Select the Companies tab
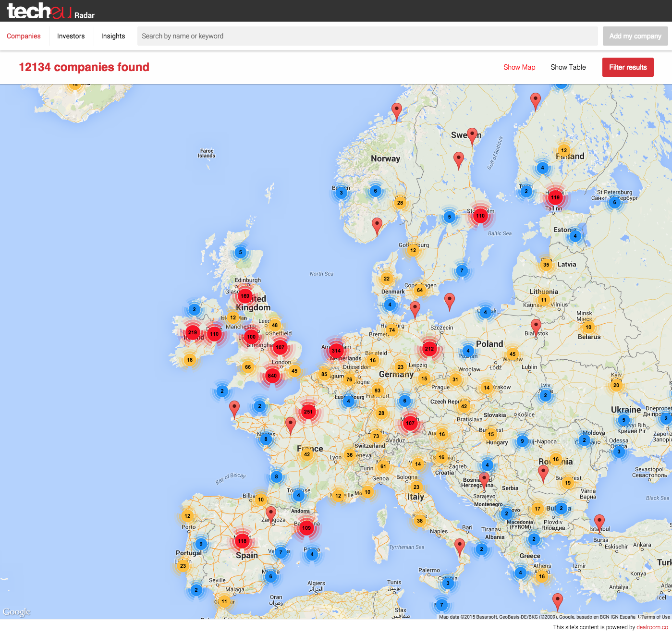This screenshot has height=634, width=672. pyautogui.click(x=24, y=36)
